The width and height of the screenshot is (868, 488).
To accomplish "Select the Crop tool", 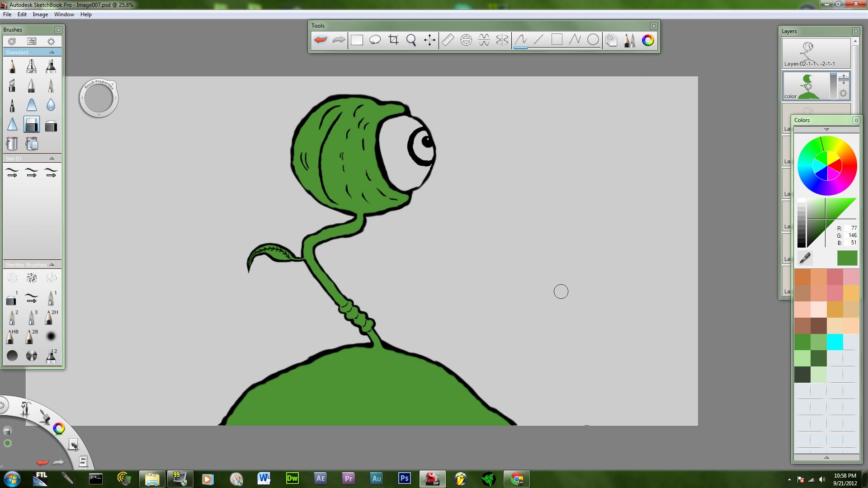I will tap(393, 40).
